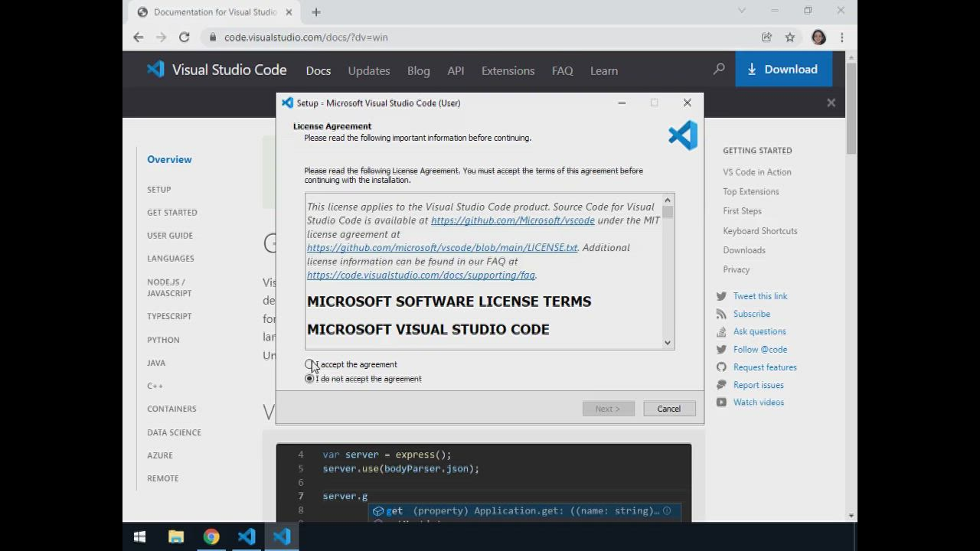This screenshot has width=980, height=551.
Task: Open Chrome tab search dropdown
Action: (x=741, y=11)
